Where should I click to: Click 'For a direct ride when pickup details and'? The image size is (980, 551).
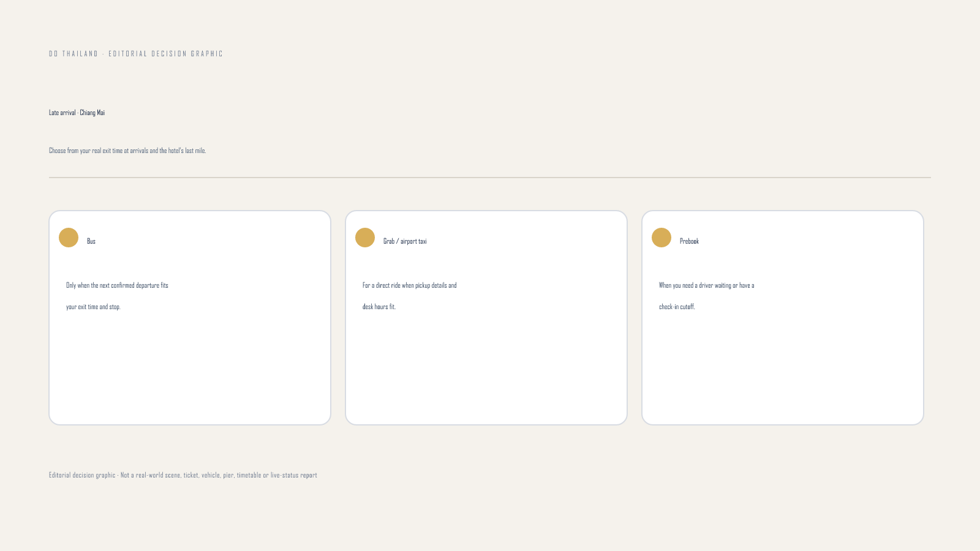(x=410, y=285)
